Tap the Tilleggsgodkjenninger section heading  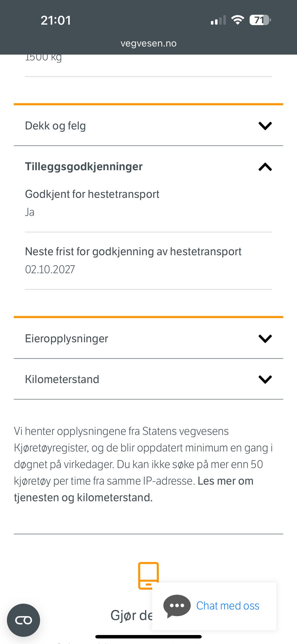pos(84,166)
